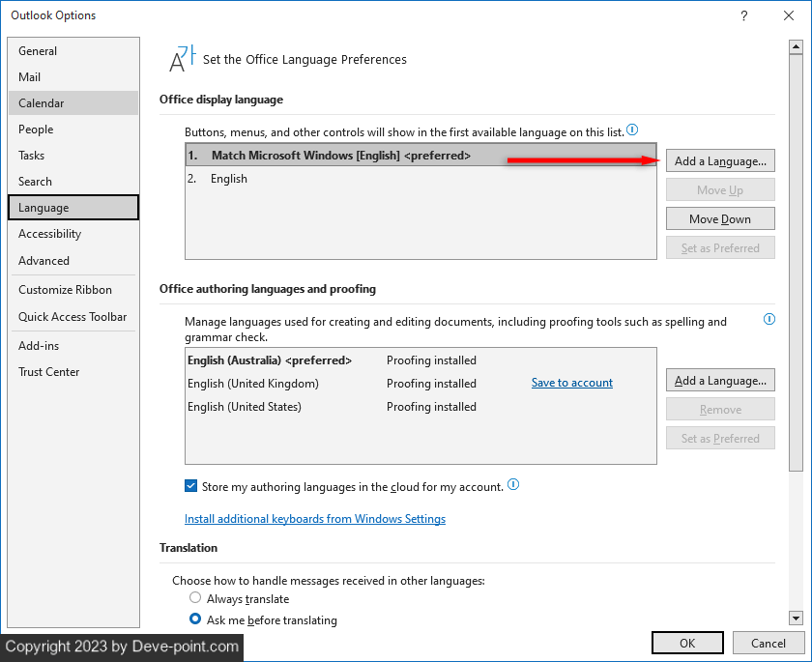This screenshot has width=812, height=662.
Task: Confirm with the OK button
Action: (687, 643)
